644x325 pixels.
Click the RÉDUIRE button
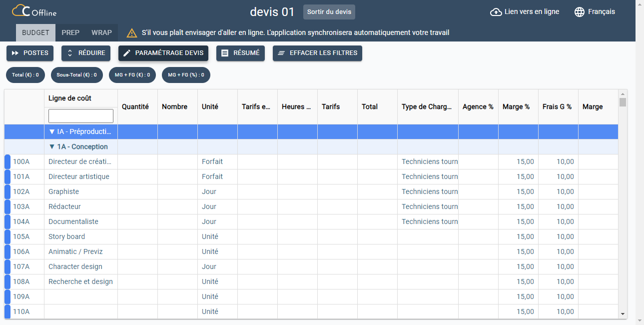click(x=86, y=53)
